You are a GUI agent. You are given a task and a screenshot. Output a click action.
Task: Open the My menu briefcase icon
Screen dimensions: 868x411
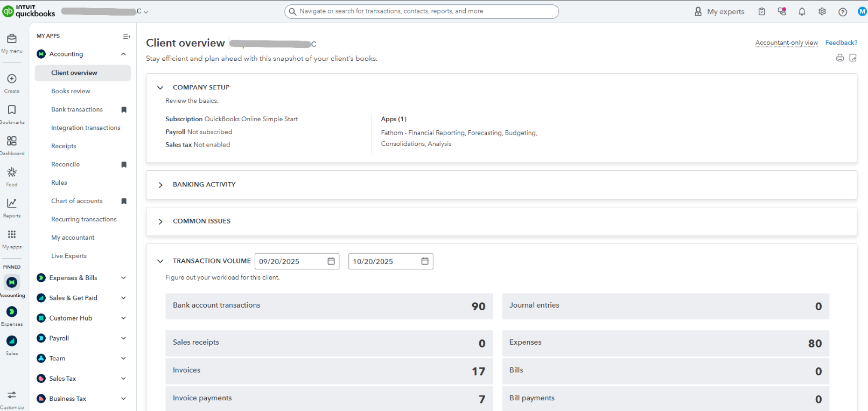[12, 39]
